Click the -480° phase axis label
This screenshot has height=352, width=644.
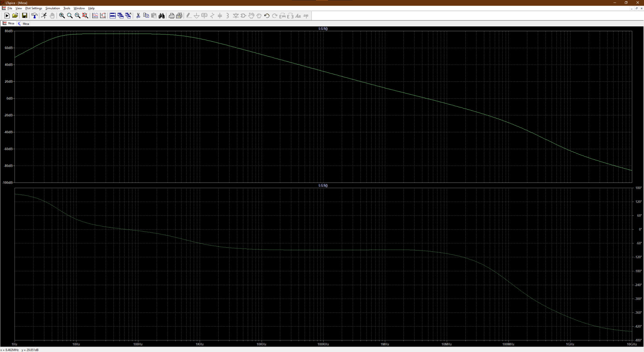(638, 340)
